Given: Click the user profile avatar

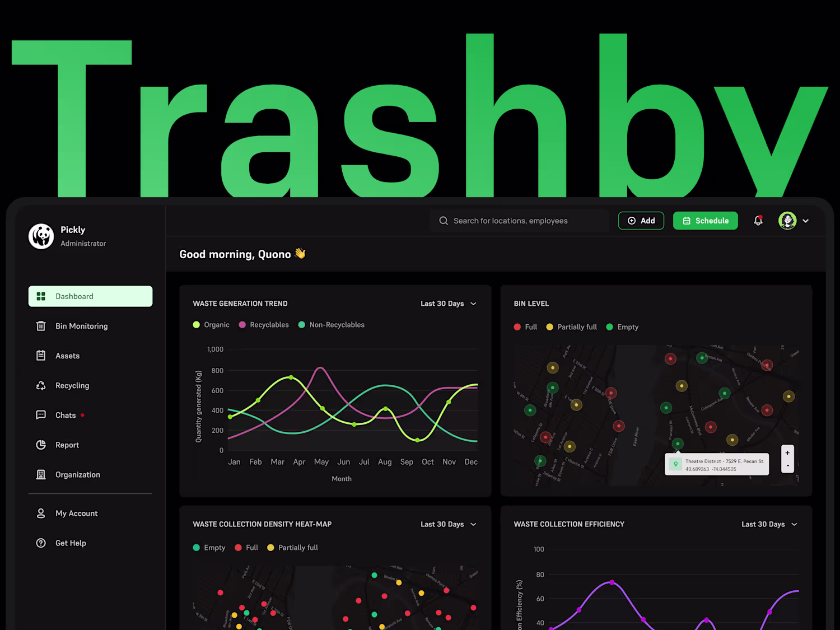Looking at the screenshot, I should pos(787,221).
